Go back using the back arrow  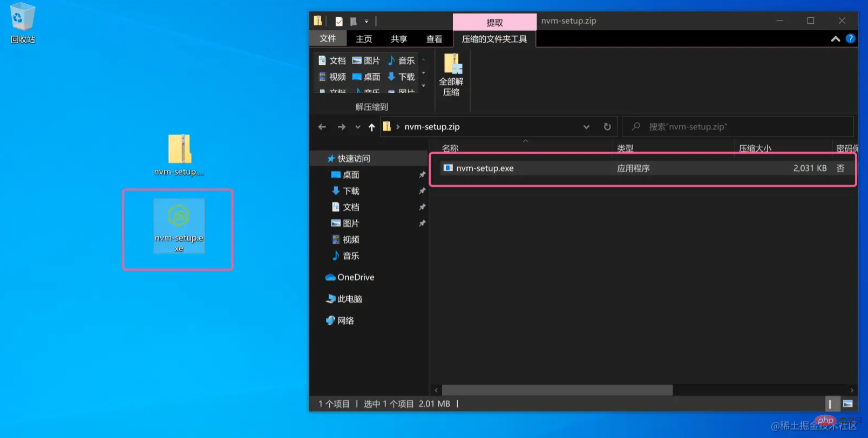[322, 127]
